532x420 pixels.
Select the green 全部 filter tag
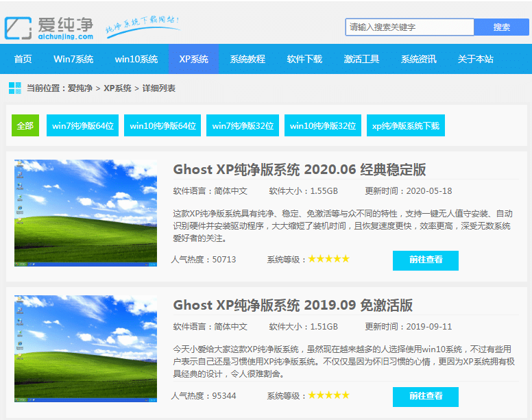25,126
